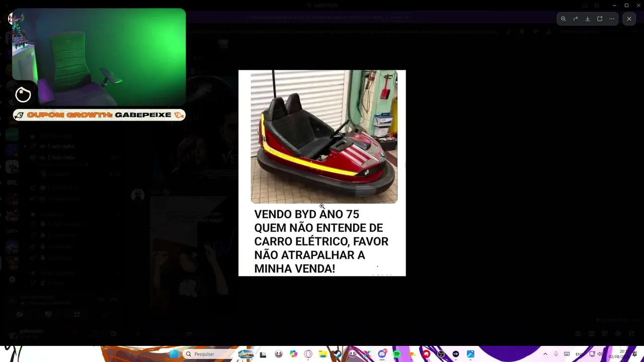Open Opera browser from the taskbar

308,354
